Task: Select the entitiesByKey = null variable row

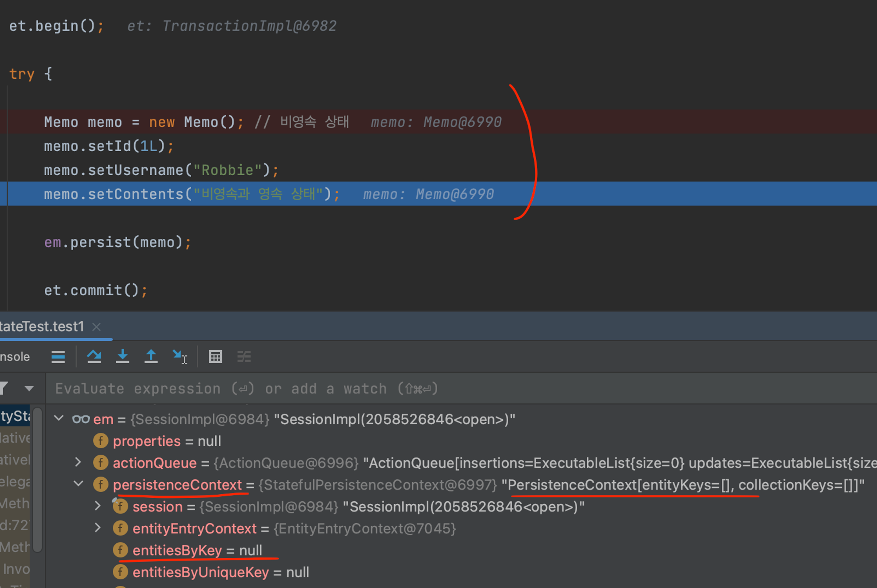Action: point(197,550)
